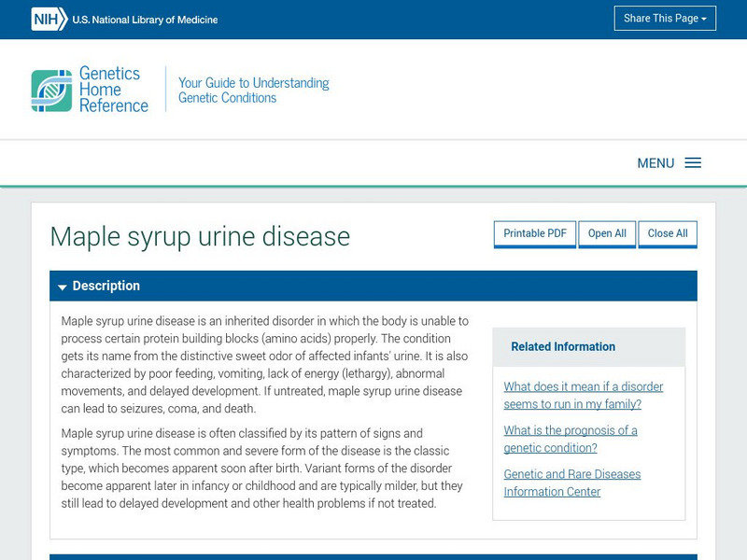Click the paragraph about classification by signs and symptoms
The height and width of the screenshot is (560, 747).
264,468
